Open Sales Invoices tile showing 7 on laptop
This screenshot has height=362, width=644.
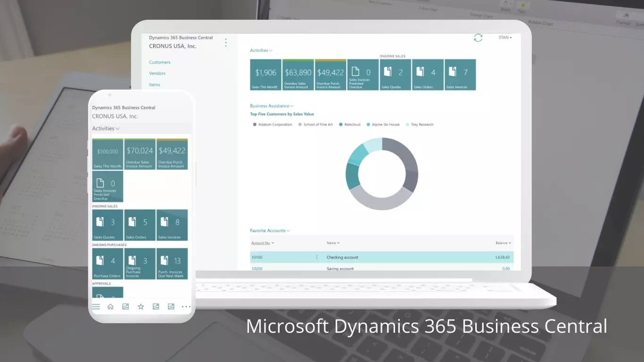point(460,74)
